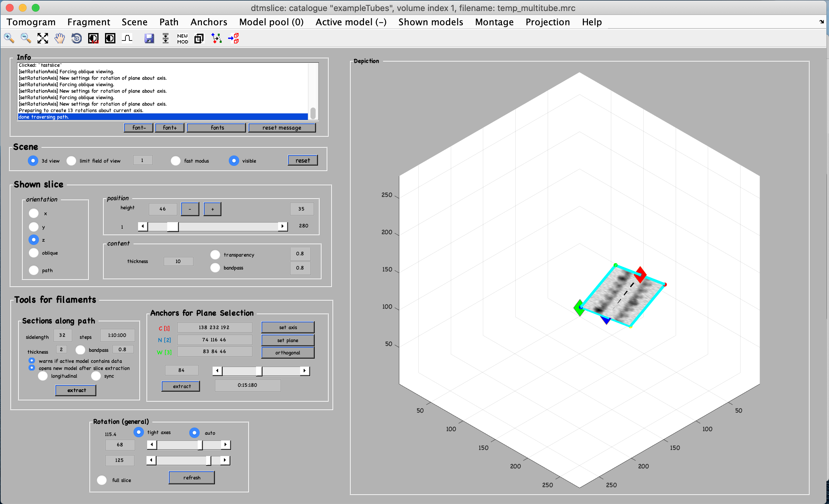Click the thickness field showing 10
Screen dimensions: 829x504
178,261
